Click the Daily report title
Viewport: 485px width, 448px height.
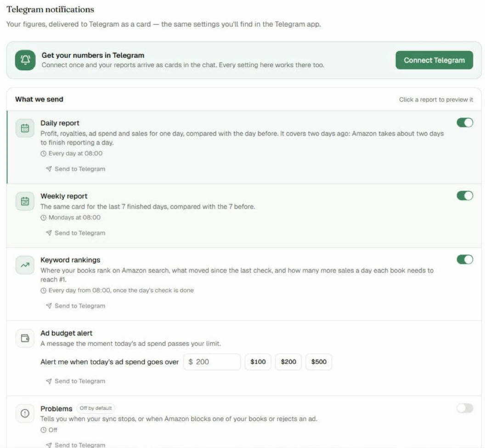pos(60,123)
